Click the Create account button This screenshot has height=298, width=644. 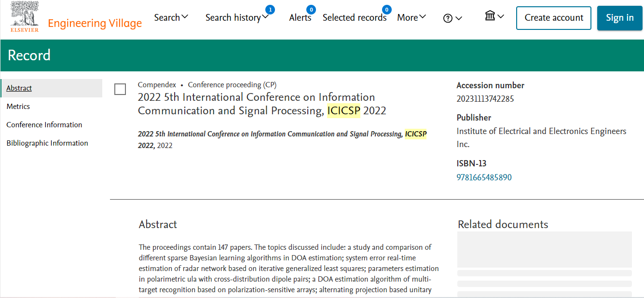554,18
